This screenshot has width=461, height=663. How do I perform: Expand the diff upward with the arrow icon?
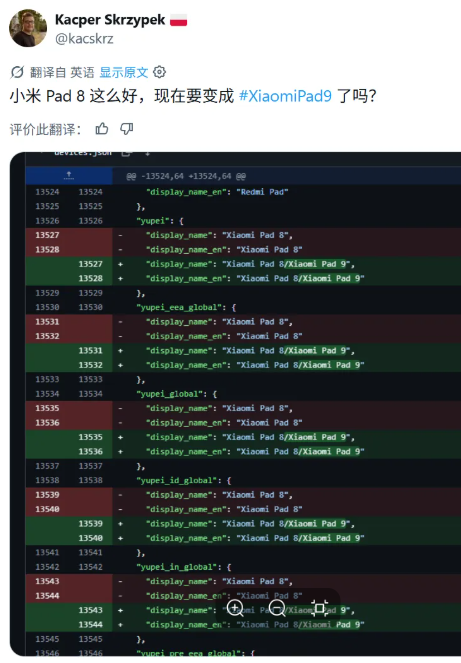(69, 176)
